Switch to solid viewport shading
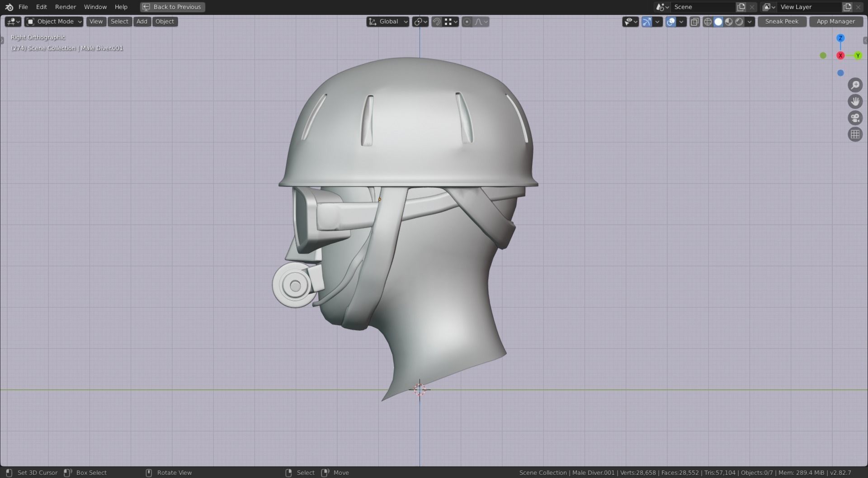The width and height of the screenshot is (868, 478). pyautogui.click(x=718, y=21)
